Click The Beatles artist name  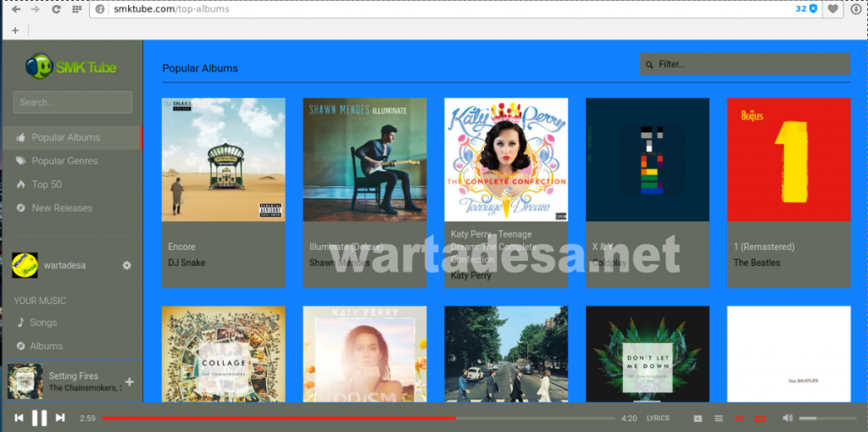tap(757, 263)
